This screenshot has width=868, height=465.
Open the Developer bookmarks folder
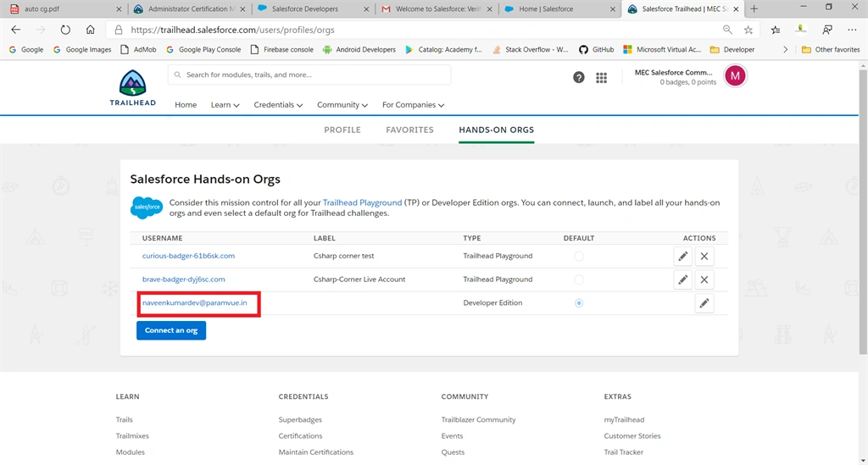coord(732,49)
